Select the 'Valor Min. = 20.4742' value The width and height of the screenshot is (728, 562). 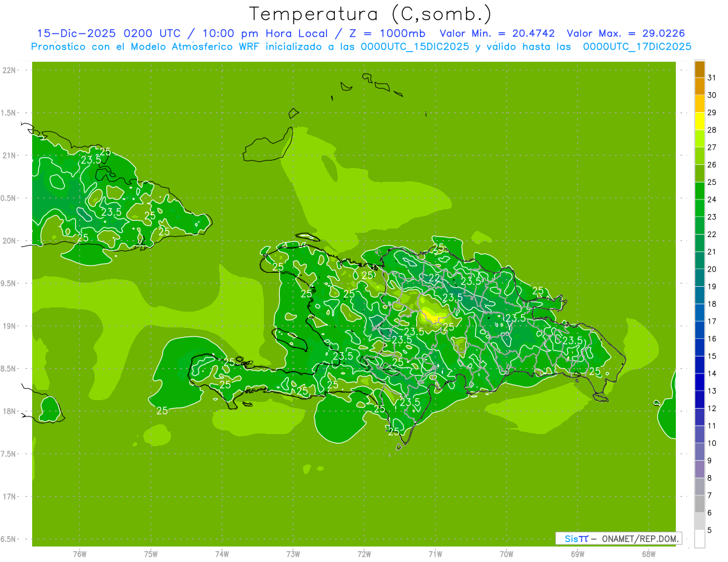coord(497,33)
